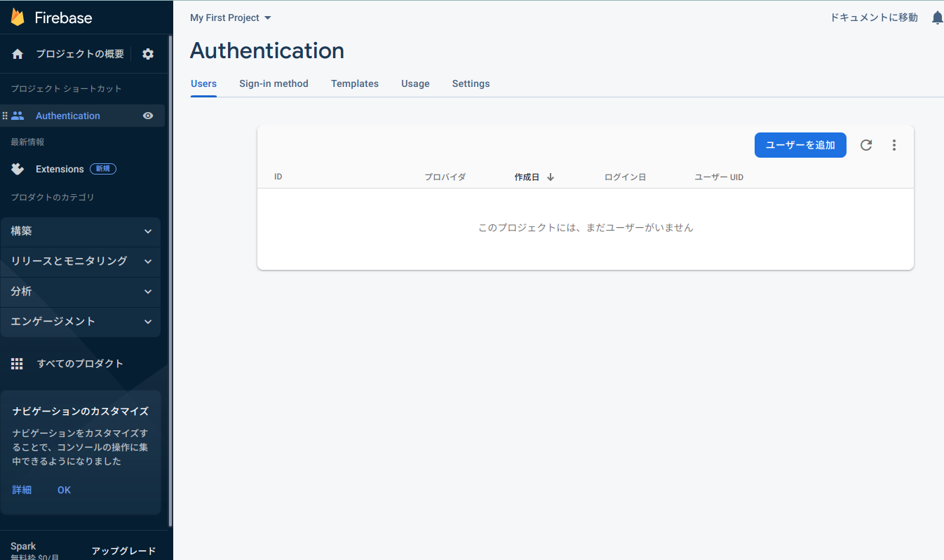Screen dimensions: 944x560
Task: Open project overview home icon
Action: click(18, 54)
